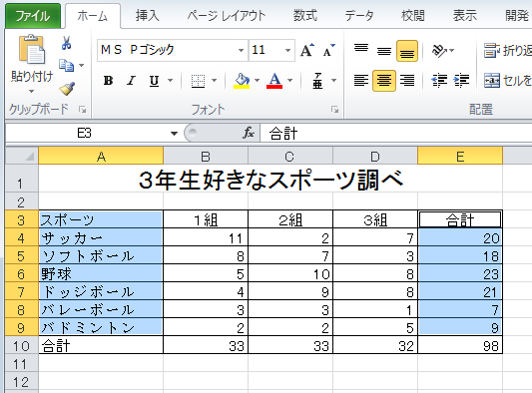532x393 pixels.
Task: Click the phonetic guide (furigana) icon
Action: [x=317, y=81]
